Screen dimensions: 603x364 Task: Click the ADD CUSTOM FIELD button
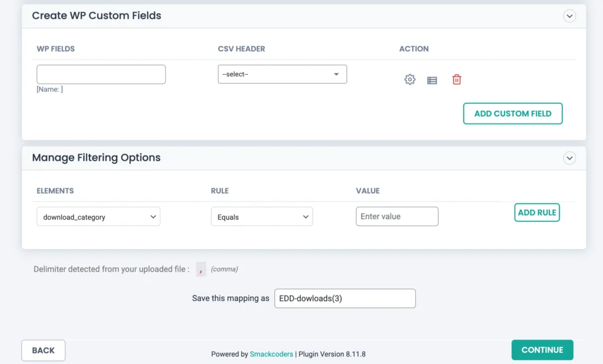513,114
